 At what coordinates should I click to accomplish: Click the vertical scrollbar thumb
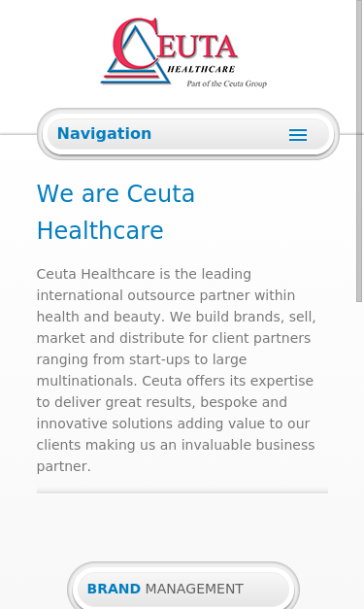[x=359, y=151]
